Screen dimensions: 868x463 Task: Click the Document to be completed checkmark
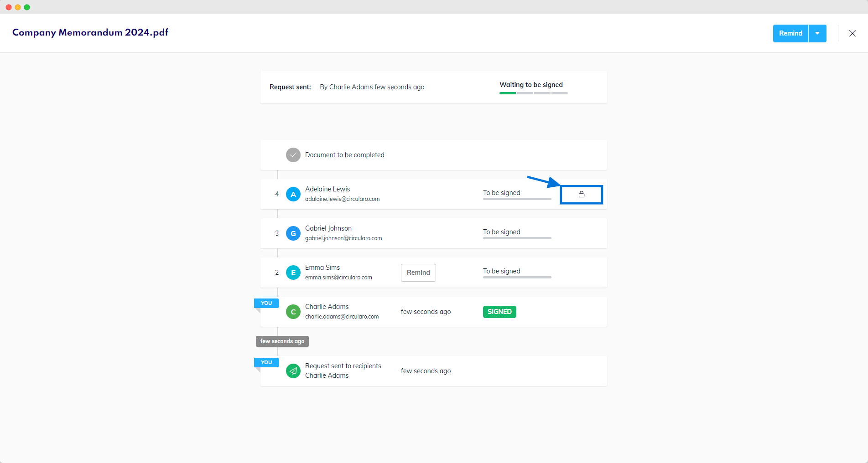click(x=293, y=155)
